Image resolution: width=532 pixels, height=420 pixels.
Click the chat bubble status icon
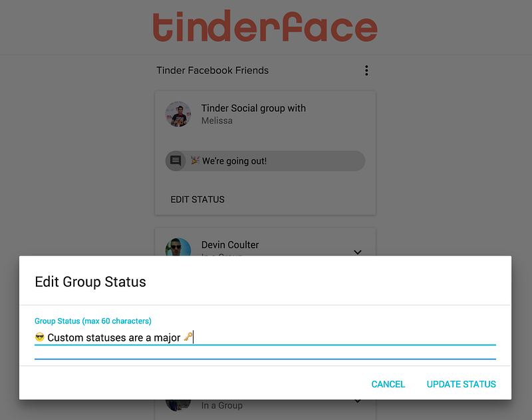click(x=176, y=160)
